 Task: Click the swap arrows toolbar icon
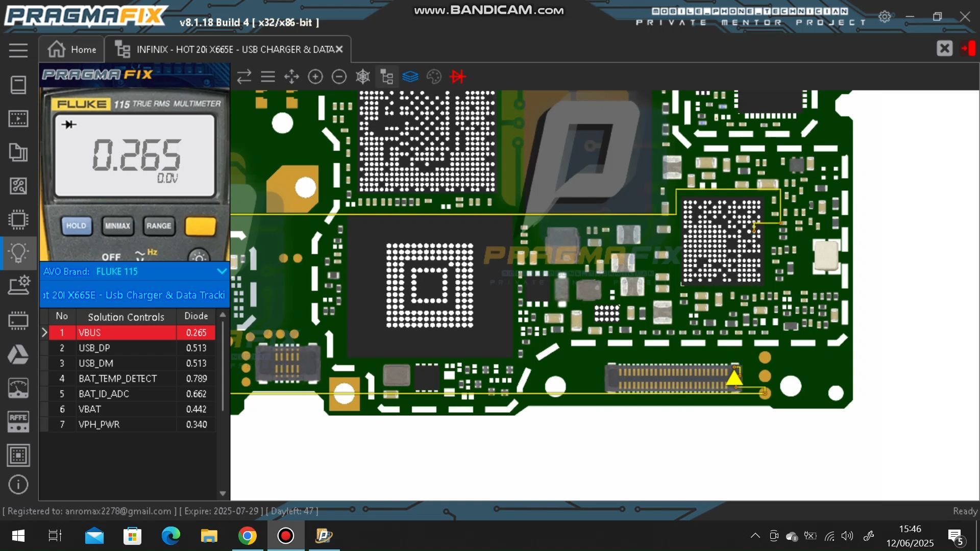click(244, 77)
